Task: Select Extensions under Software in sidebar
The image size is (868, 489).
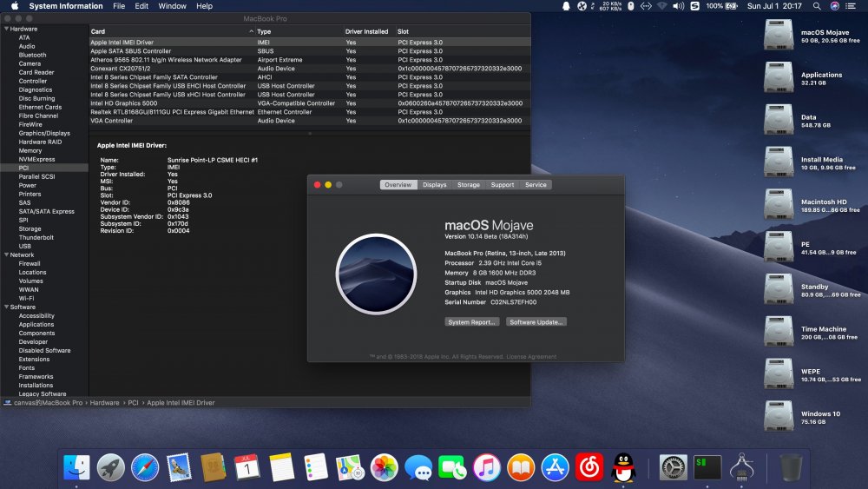Action: 35,360
